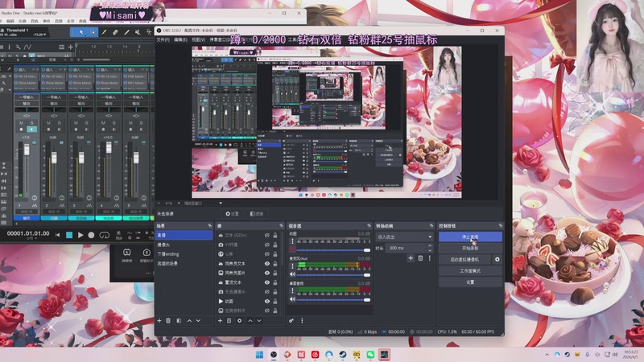Mute the 桌面音频 audio channel
The height and width of the screenshot is (362, 644).
coord(292,299)
